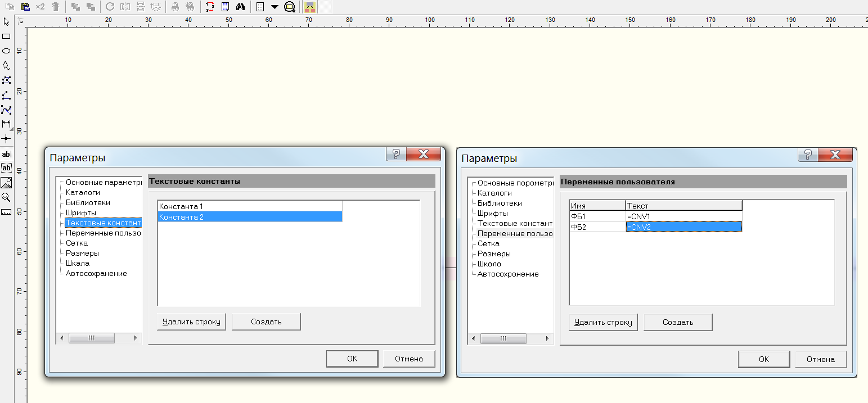This screenshot has width=868, height=403.
Task: Toggle the text field tool
Action: [6, 168]
